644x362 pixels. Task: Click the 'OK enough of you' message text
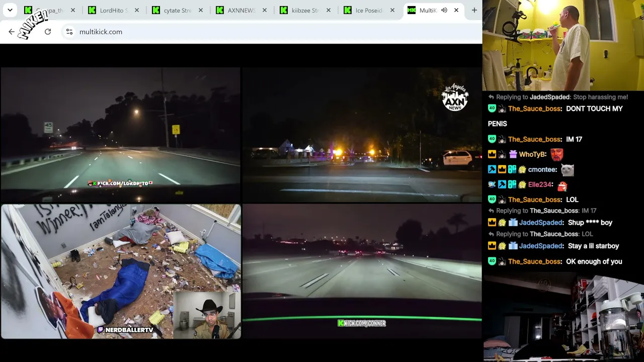[594, 261]
